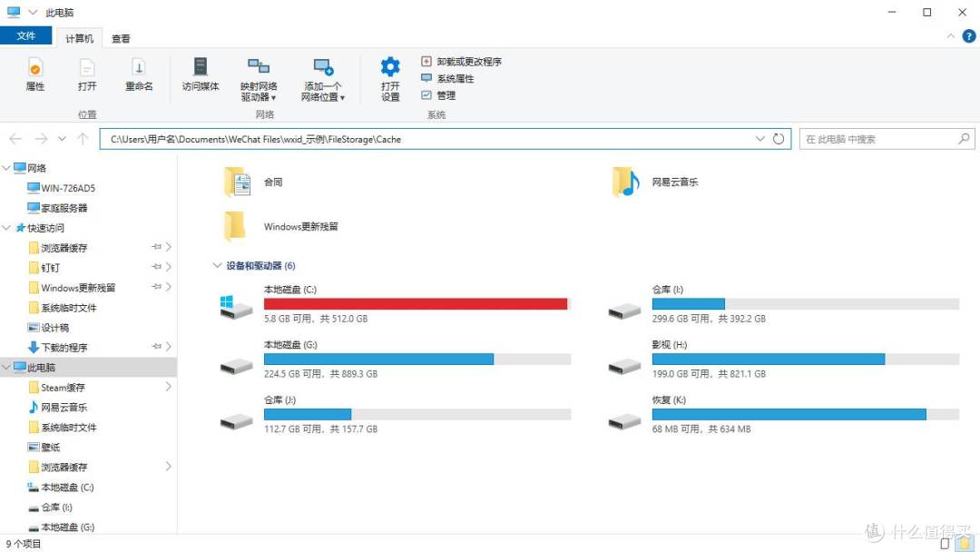Click the 本地磁盘 (G:) usage bar
This screenshot has height=552, width=980.
coord(416,359)
